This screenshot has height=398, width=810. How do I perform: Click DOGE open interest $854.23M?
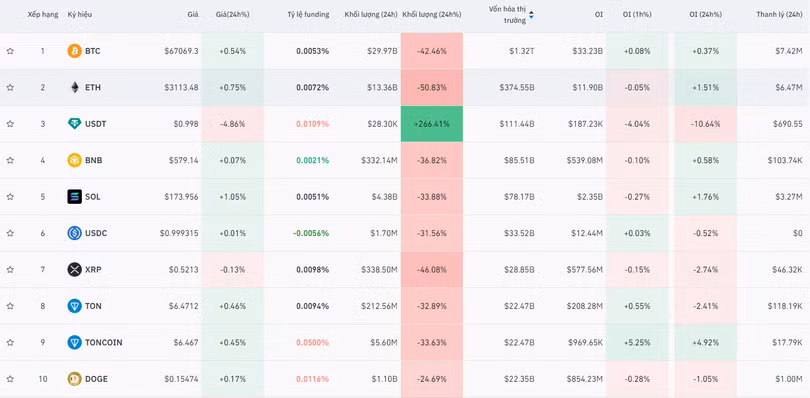point(584,379)
